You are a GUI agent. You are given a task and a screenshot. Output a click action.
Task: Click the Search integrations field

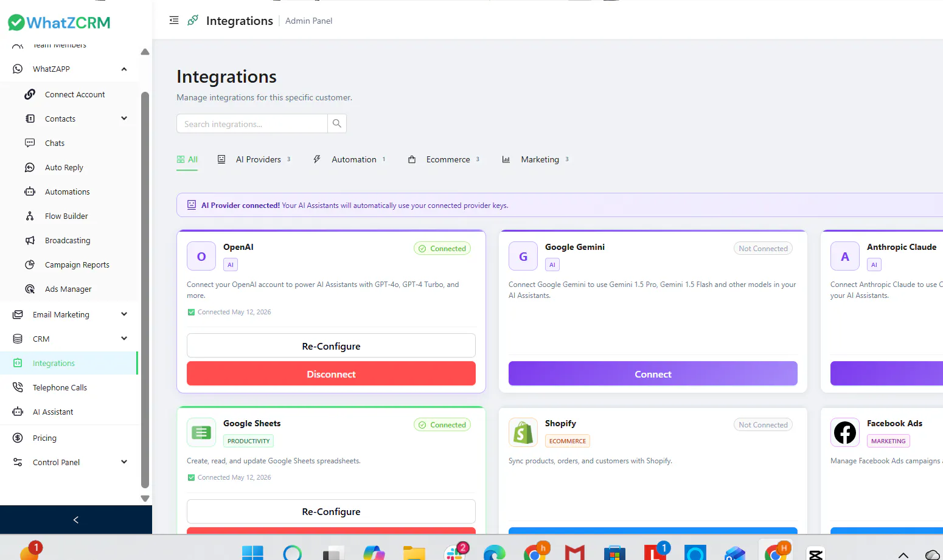[x=252, y=123]
